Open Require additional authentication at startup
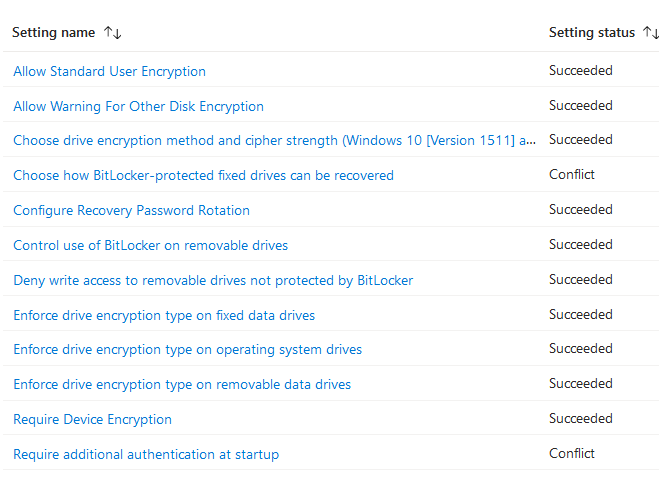The width and height of the screenshot is (659, 488). tap(145, 454)
